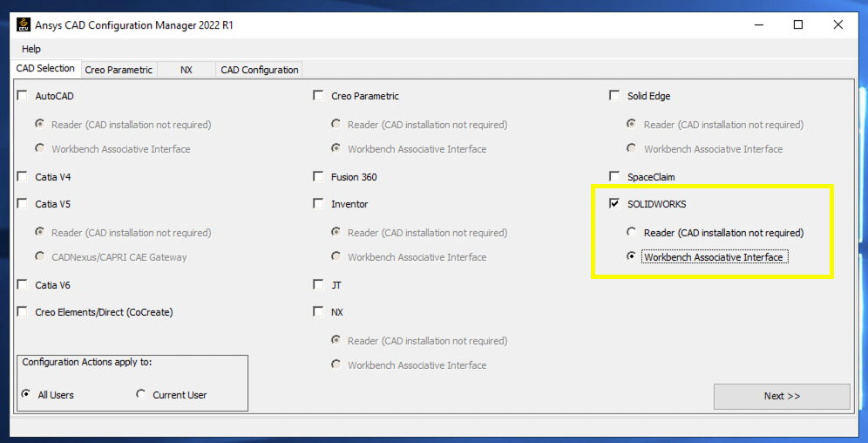Enable the Fusion 360 checkbox
This screenshot has height=443, width=868.
pyautogui.click(x=318, y=177)
